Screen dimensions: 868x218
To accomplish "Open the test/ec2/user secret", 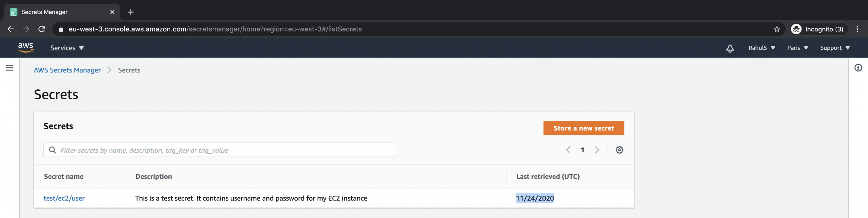I will 64,198.
